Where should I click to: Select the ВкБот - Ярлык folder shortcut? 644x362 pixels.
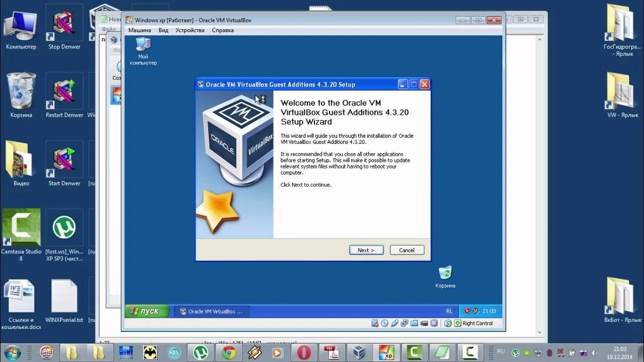623,300
